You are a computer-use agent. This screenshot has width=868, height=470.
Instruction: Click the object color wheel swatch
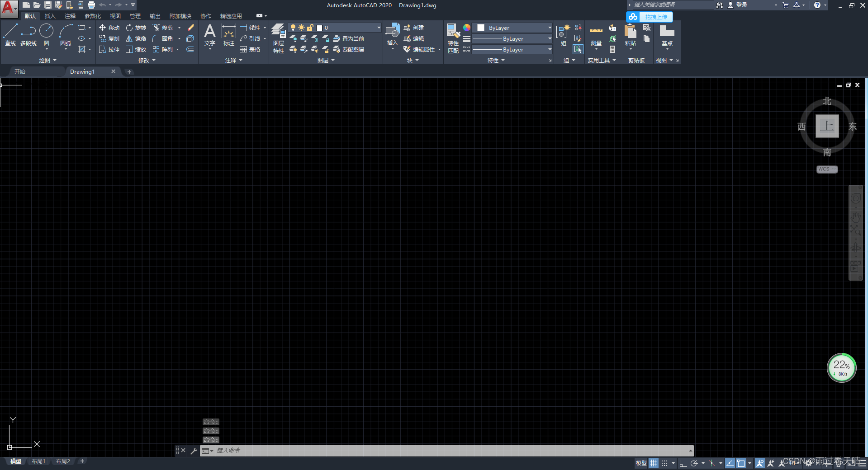pos(467,28)
